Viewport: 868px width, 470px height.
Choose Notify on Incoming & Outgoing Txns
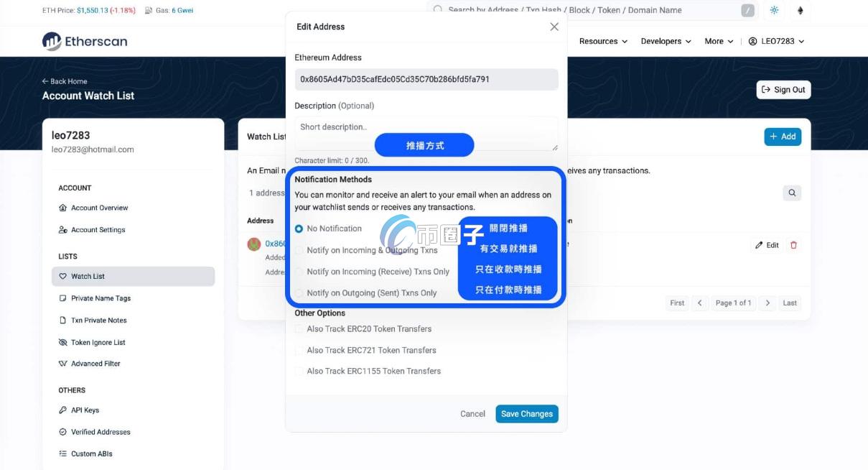[299, 249]
